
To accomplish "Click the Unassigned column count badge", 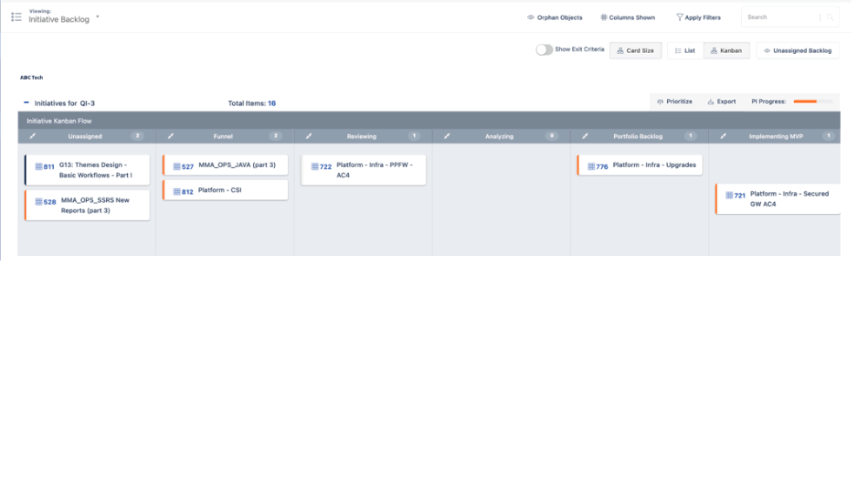I will (x=137, y=137).
